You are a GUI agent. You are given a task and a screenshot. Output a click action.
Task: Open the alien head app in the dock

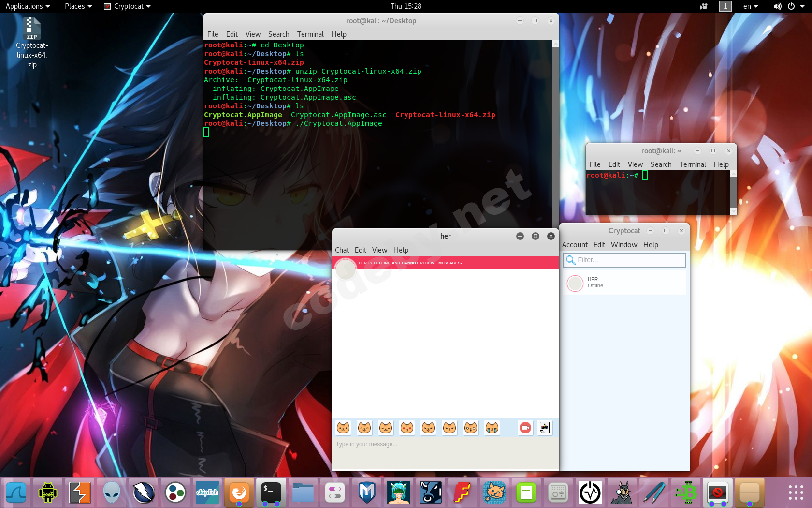coord(112,493)
